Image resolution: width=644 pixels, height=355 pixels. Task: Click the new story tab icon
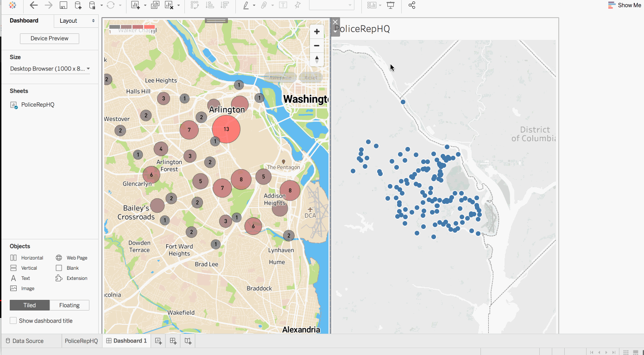(188, 341)
